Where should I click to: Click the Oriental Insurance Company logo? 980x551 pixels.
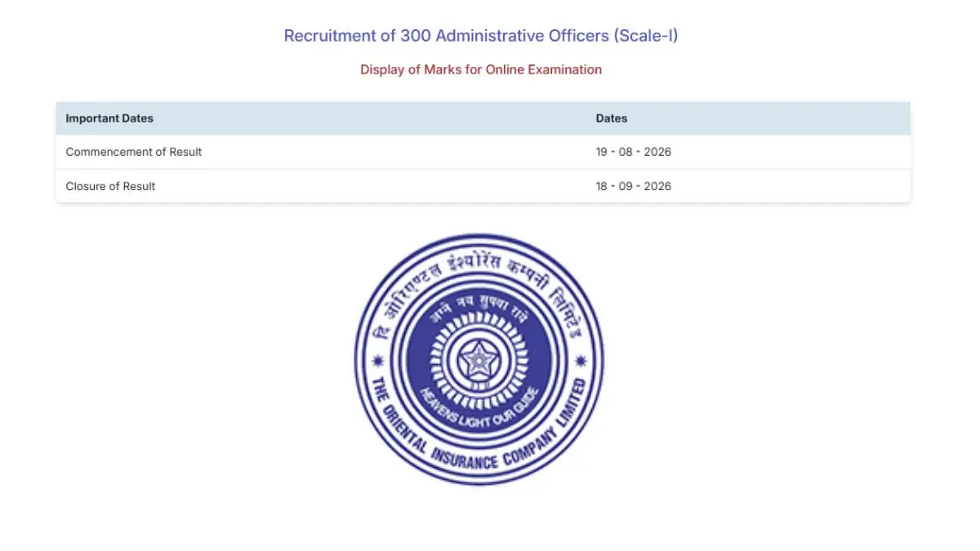click(x=479, y=359)
